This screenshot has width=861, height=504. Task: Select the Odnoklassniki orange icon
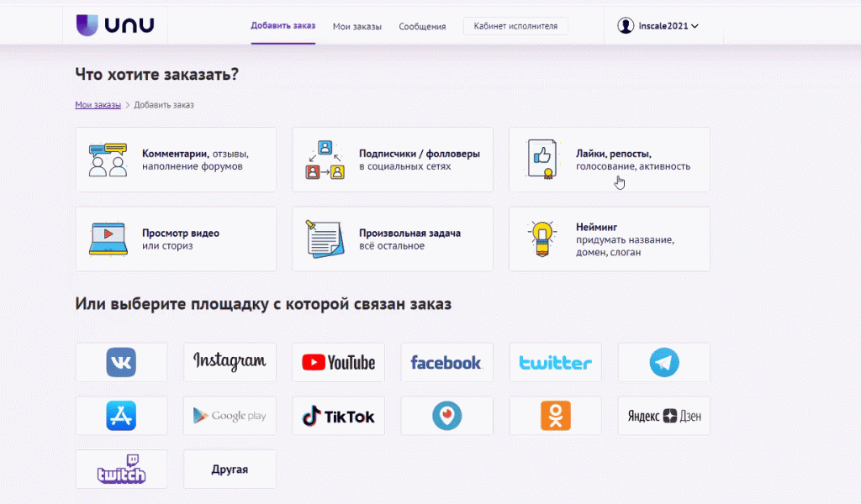(x=555, y=416)
